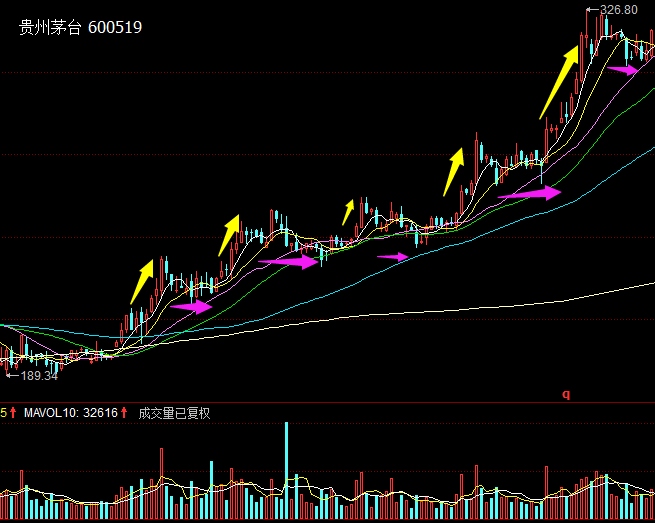The image size is (655, 523).
Task: Click the leftmost magenta right-pointing arrow
Action: (x=192, y=307)
